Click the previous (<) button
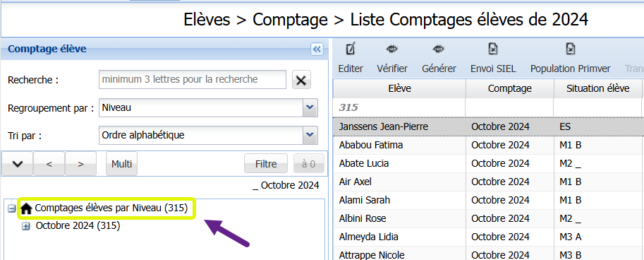 point(49,164)
